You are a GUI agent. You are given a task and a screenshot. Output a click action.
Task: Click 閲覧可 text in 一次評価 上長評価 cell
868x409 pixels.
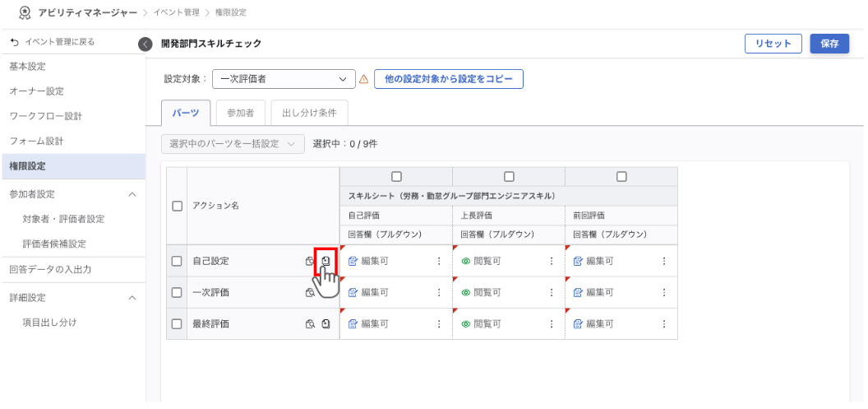click(x=487, y=293)
